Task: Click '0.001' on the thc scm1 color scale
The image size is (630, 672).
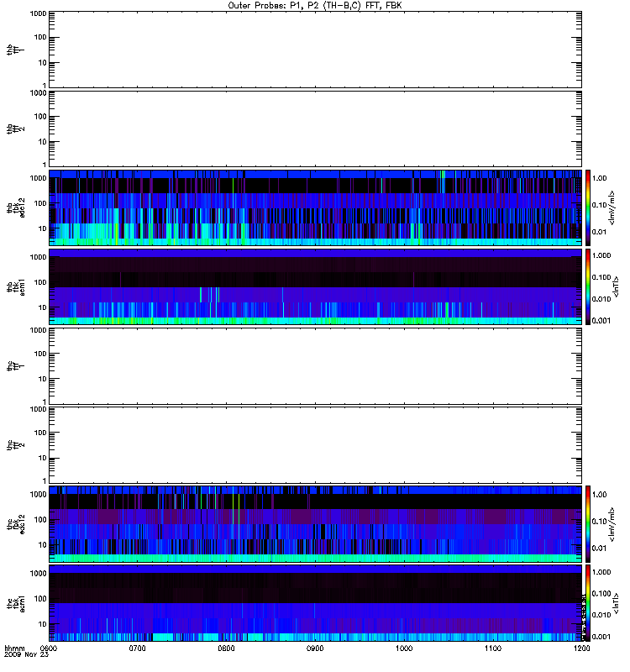Action: pos(601,637)
